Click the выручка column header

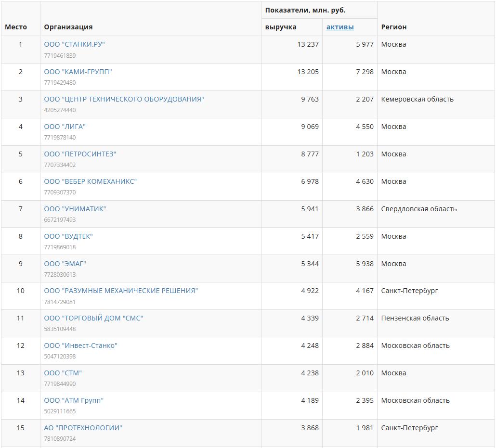click(281, 27)
